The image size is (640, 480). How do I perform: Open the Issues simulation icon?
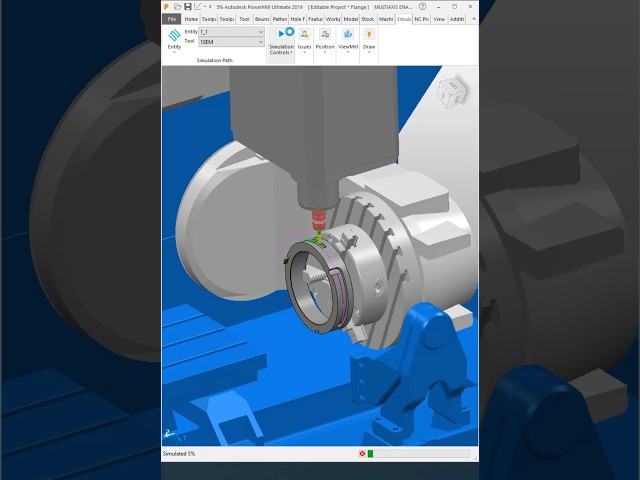click(304, 34)
